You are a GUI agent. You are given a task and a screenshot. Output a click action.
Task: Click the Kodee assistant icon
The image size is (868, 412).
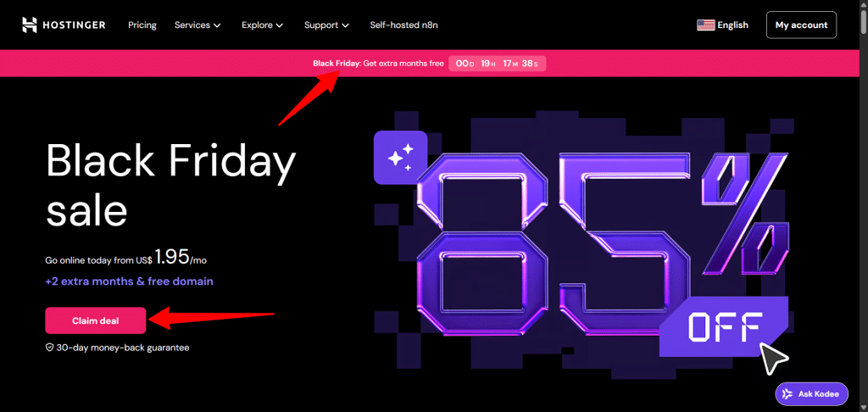(x=787, y=394)
